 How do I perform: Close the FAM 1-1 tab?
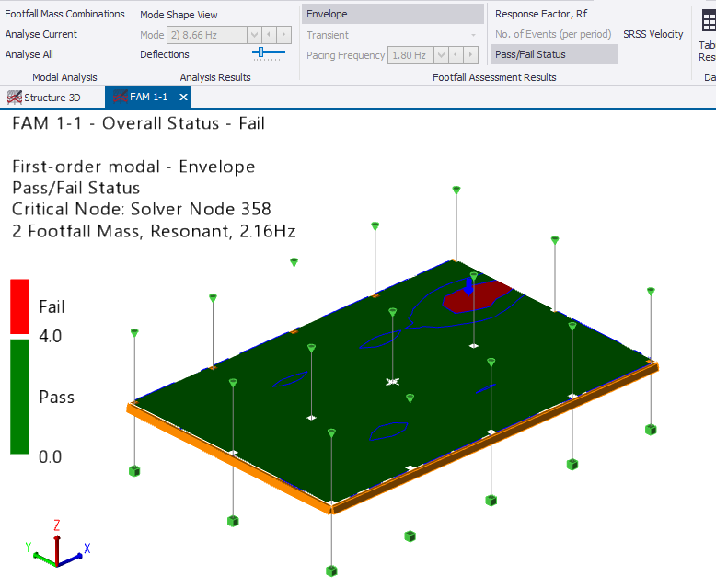(x=183, y=98)
